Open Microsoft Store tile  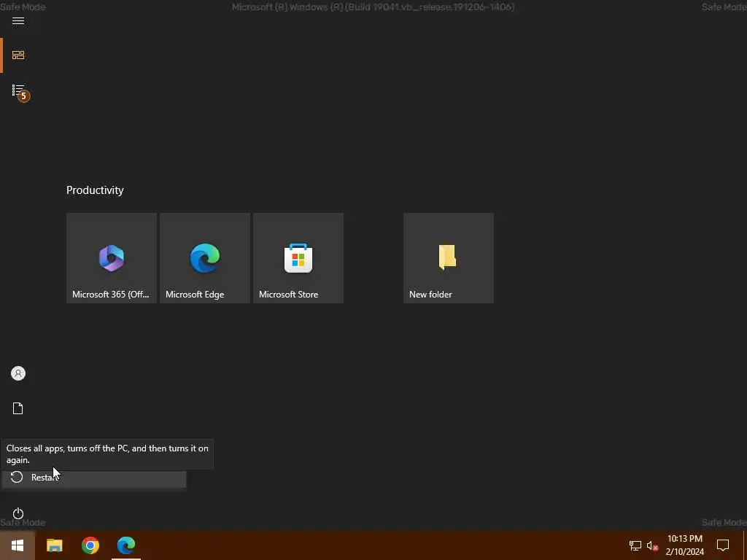point(298,258)
